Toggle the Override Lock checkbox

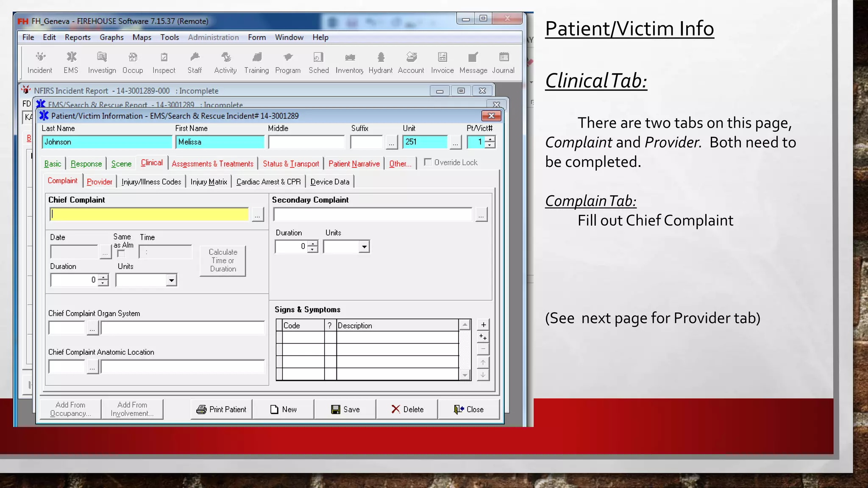[x=428, y=162]
